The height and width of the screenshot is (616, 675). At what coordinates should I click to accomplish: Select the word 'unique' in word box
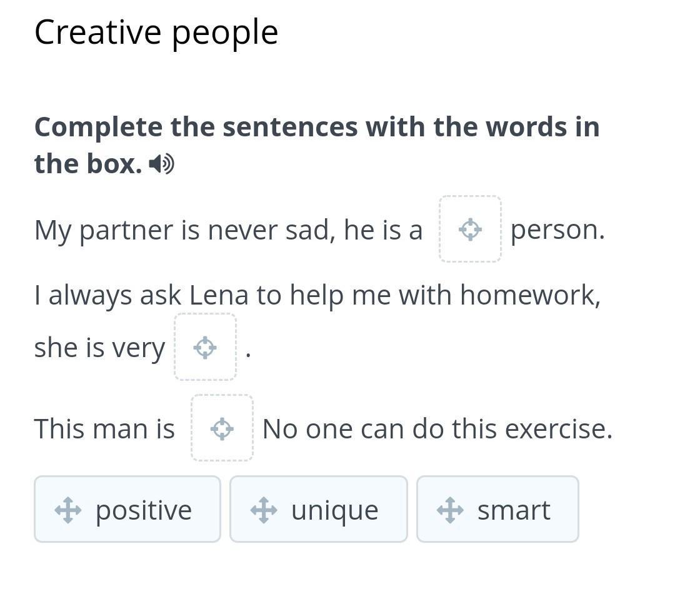[334, 510]
